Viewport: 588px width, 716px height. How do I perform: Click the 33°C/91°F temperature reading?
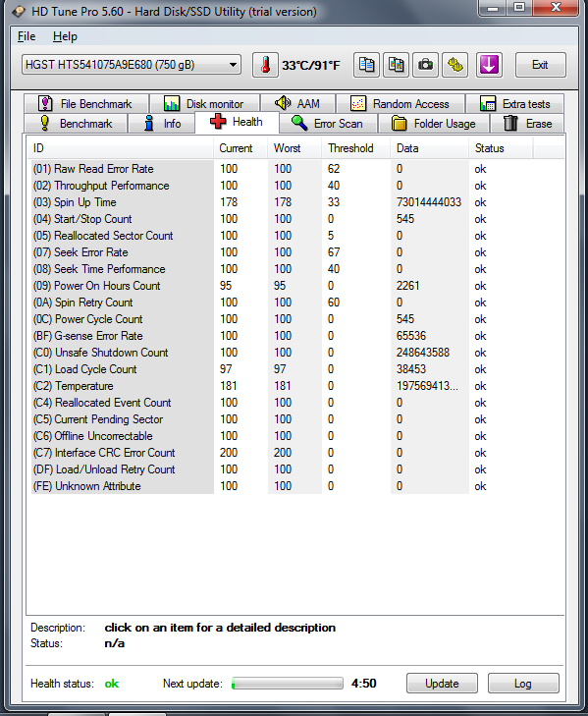[311, 65]
